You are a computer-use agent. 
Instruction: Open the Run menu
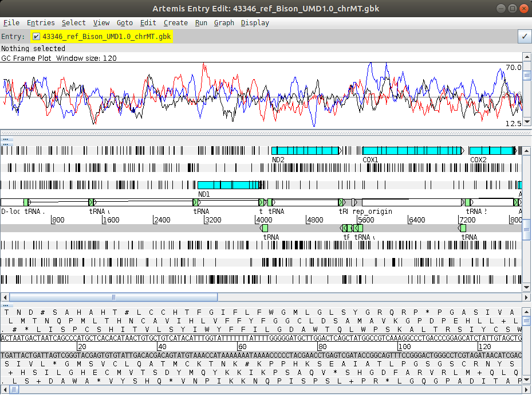[x=202, y=22]
